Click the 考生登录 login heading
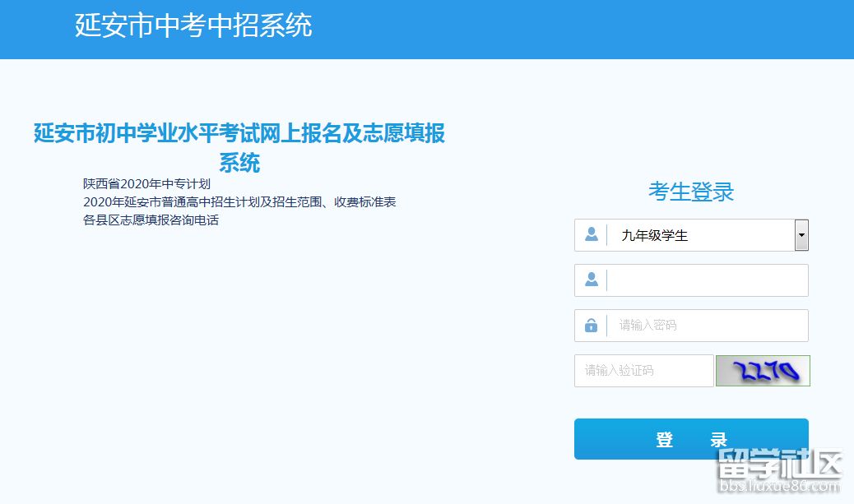Viewport: 854px width, 504px height. point(691,192)
